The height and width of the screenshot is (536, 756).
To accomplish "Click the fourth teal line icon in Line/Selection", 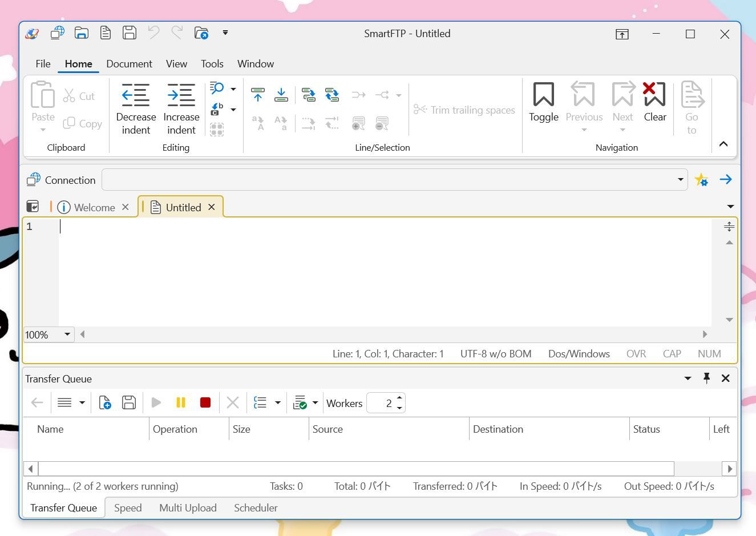I will pos(332,95).
